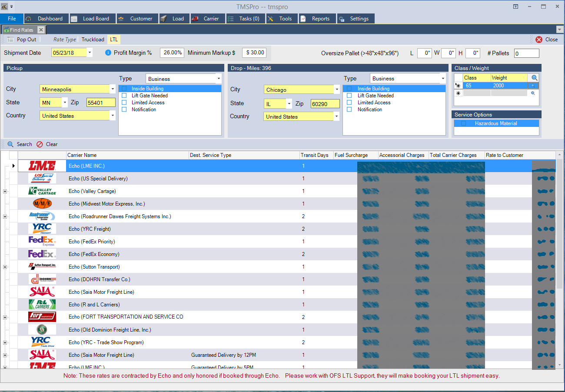
Task: Click the FedEx Express logo
Action: pyautogui.click(x=42, y=242)
